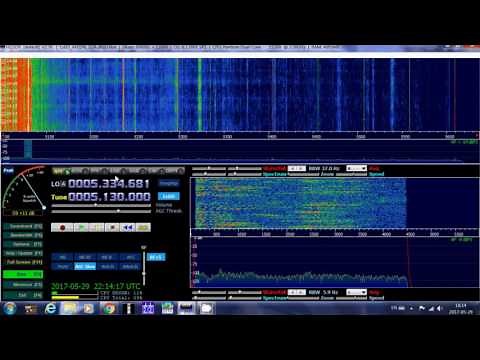Switch to Full Screen [F11]
Screen dimensions: 480x360
(23, 262)
